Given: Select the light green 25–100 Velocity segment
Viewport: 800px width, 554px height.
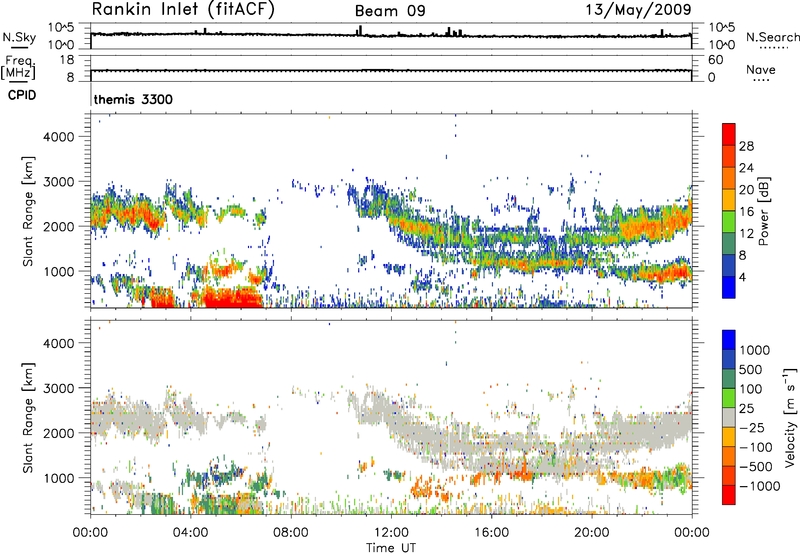Looking at the screenshot, I should pyautogui.click(x=729, y=398).
